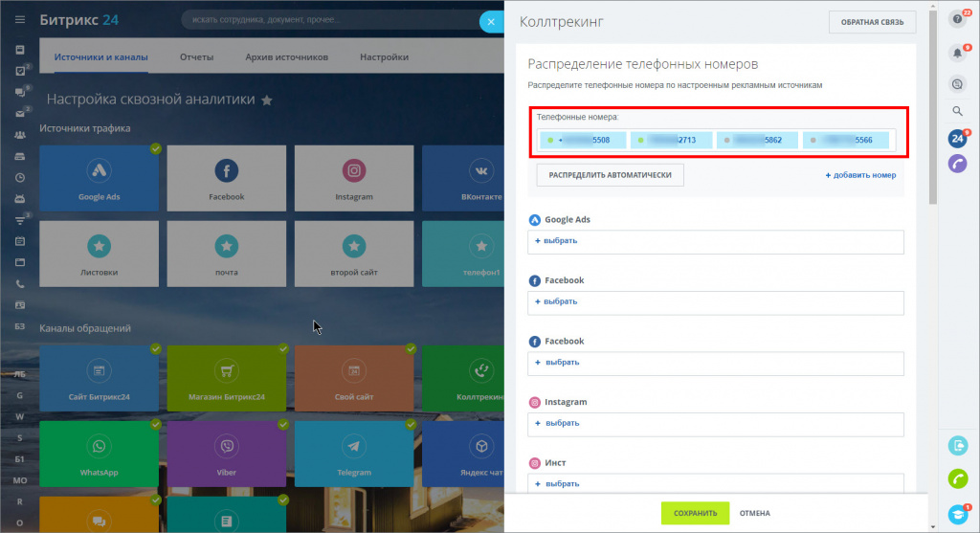Select the ВКонтакте traffic source tile
The width and height of the screenshot is (980, 533).
(463, 178)
